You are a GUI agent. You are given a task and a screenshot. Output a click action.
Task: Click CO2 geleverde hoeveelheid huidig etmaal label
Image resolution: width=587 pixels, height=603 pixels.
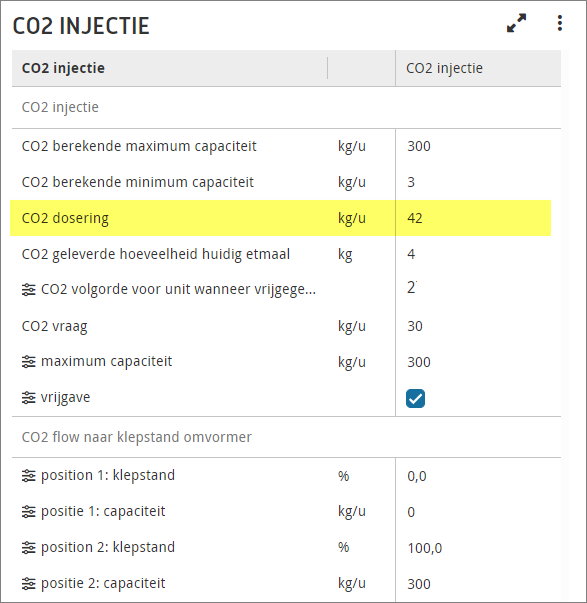pyautogui.click(x=156, y=254)
